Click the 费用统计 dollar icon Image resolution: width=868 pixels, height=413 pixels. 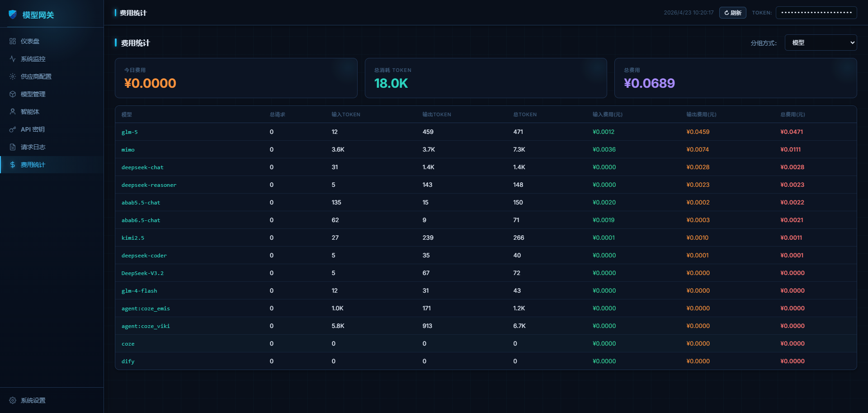13,165
